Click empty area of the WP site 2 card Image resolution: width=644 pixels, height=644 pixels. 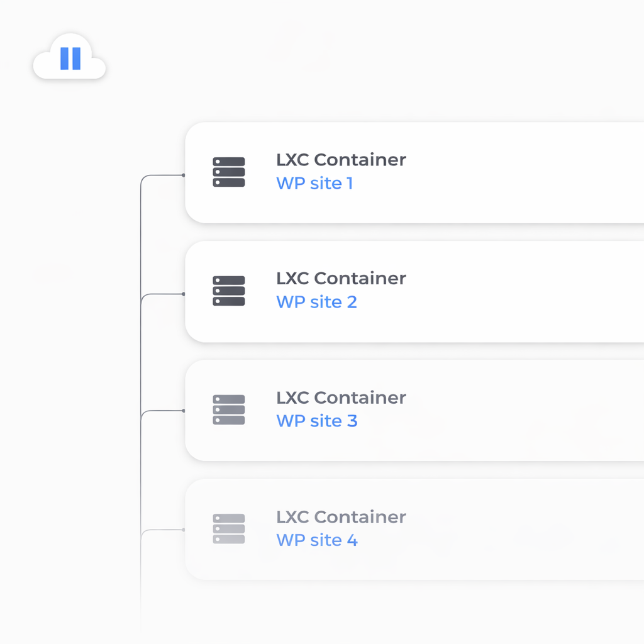(x=516, y=292)
